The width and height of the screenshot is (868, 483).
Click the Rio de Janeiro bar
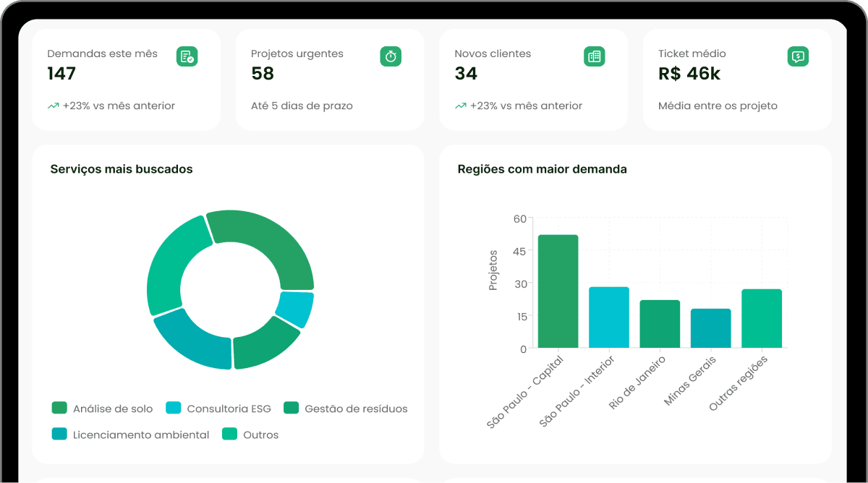[660, 324]
